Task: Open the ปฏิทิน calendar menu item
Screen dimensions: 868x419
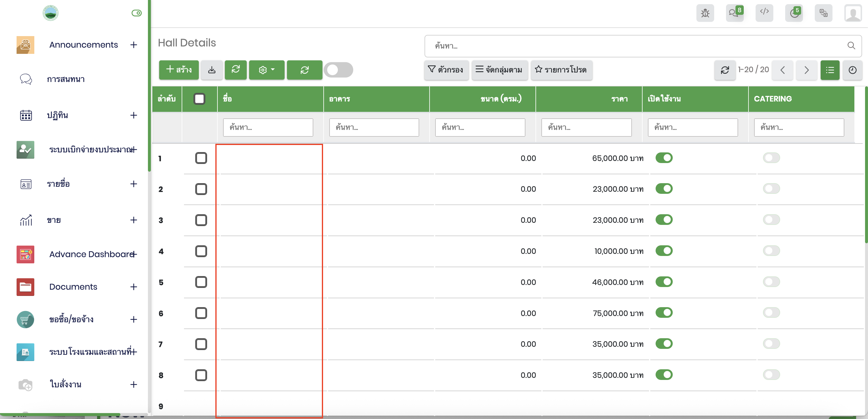Action: click(57, 115)
